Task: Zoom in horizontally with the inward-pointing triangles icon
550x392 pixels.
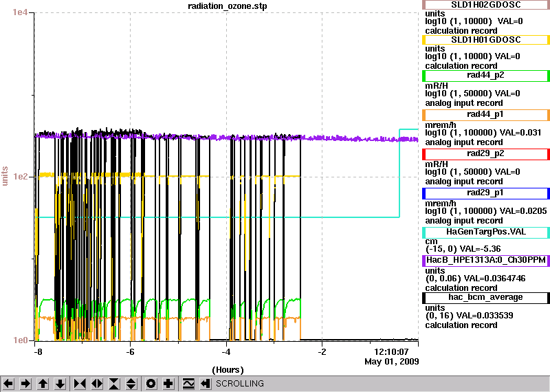Action: (80, 384)
